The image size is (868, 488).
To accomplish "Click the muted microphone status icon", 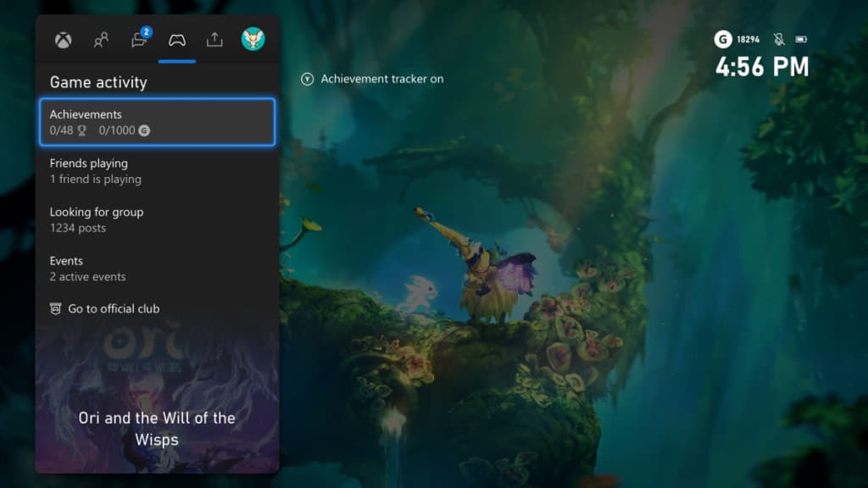I will 779,39.
